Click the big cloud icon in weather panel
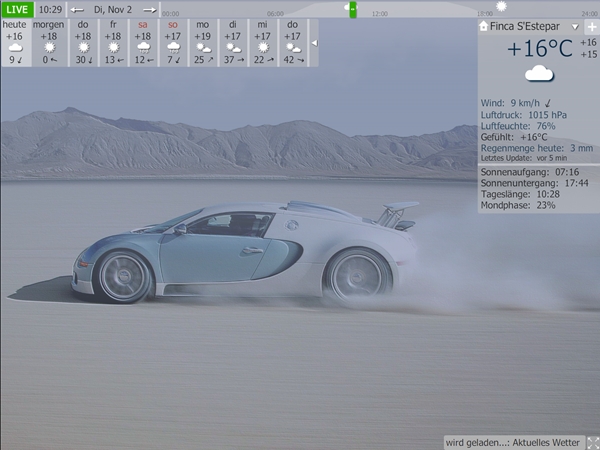Viewport: 600px width, 450px height. coord(539,73)
